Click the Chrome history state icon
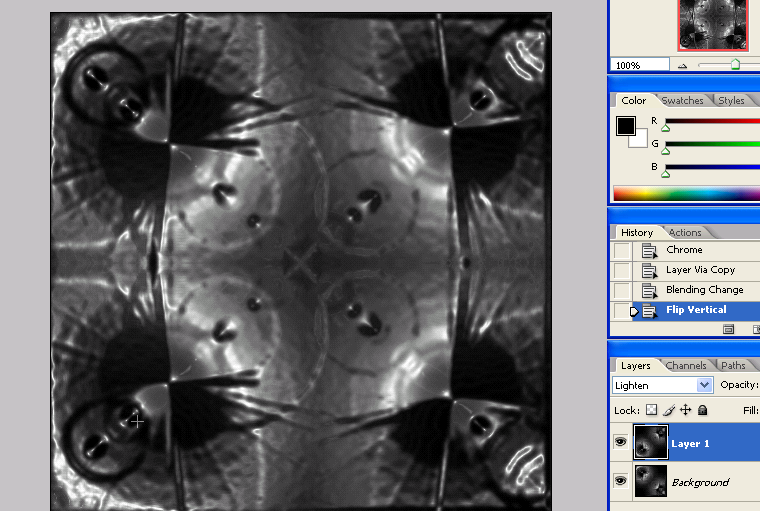The height and width of the screenshot is (511, 760). [x=649, y=251]
